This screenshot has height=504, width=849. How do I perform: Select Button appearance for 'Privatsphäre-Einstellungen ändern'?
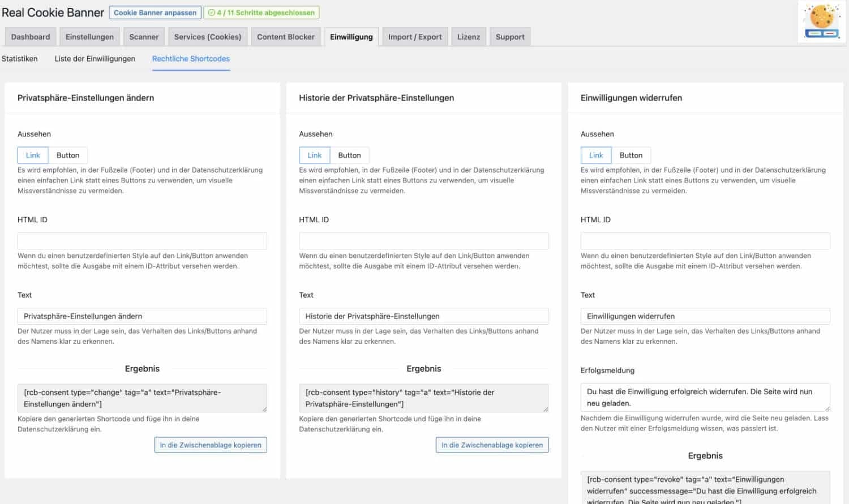pyautogui.click(x=68, y=155)
